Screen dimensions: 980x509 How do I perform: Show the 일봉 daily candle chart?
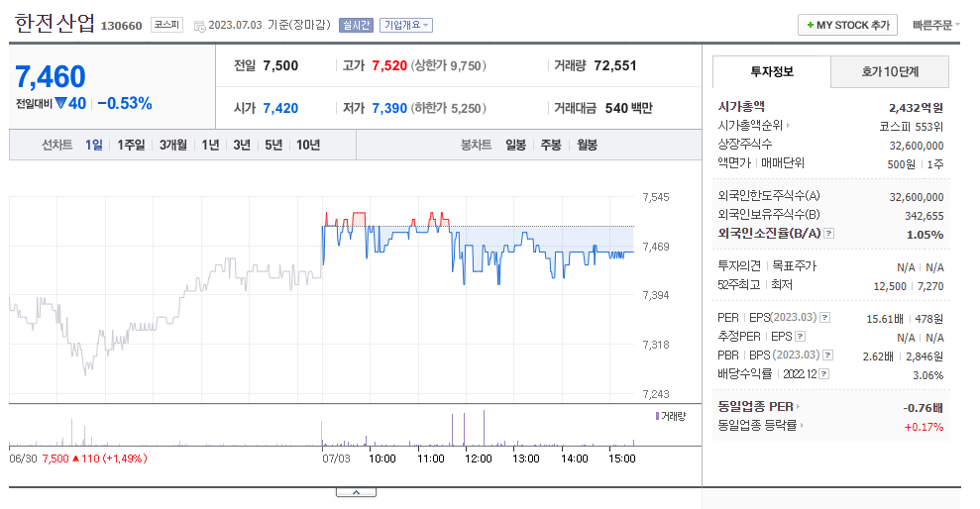coord(515,145)
